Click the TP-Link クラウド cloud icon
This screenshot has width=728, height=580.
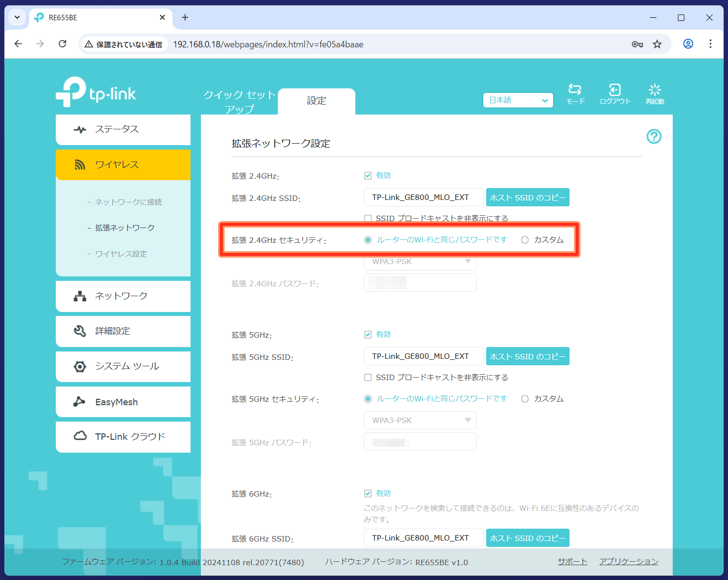coord(80,436)
